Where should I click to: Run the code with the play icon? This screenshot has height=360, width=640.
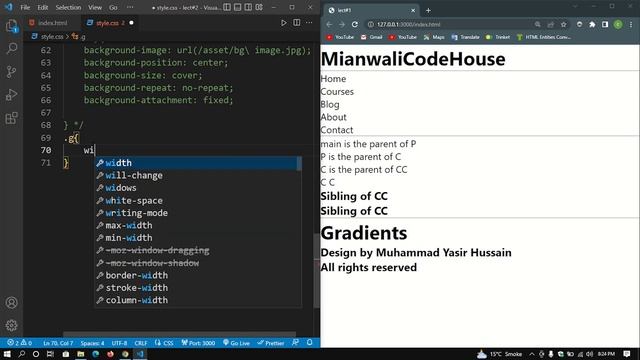(x=283, y=23)
